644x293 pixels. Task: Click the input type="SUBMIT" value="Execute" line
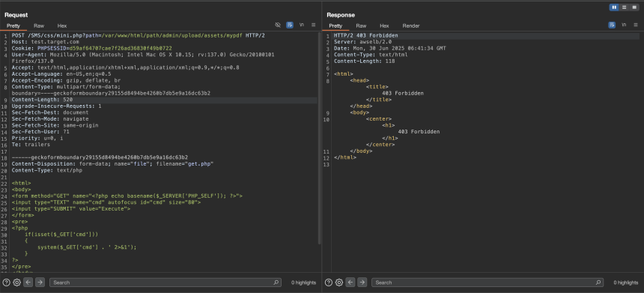[x=70, y=209]
